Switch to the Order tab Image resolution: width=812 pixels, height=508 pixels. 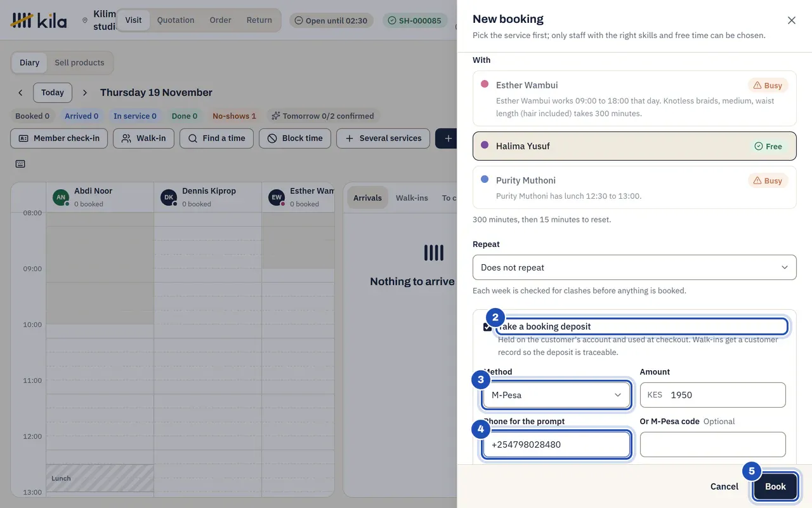pyautogui.click(x=220, y=20)
